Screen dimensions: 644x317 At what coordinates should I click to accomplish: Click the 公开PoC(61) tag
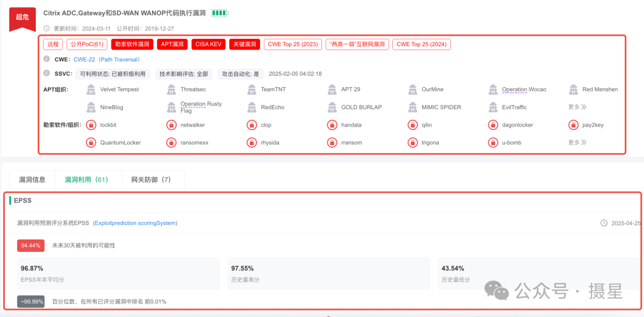[86, 44]
